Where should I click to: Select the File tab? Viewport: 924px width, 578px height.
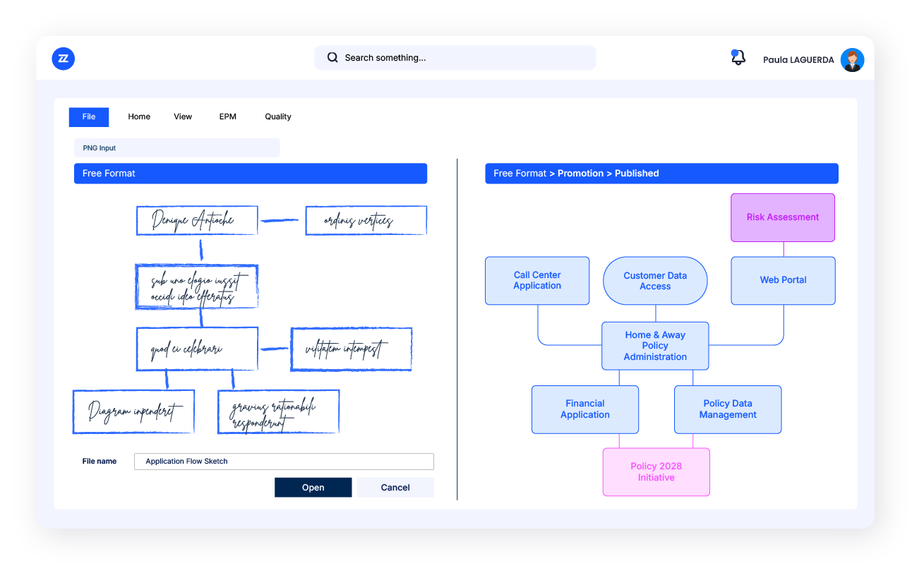pos(88,116)
